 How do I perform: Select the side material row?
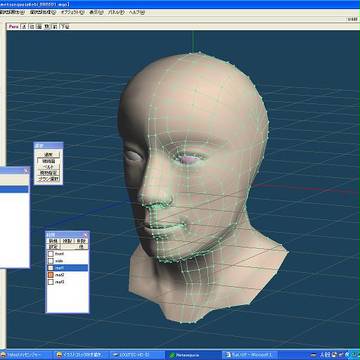coord(67,261)
